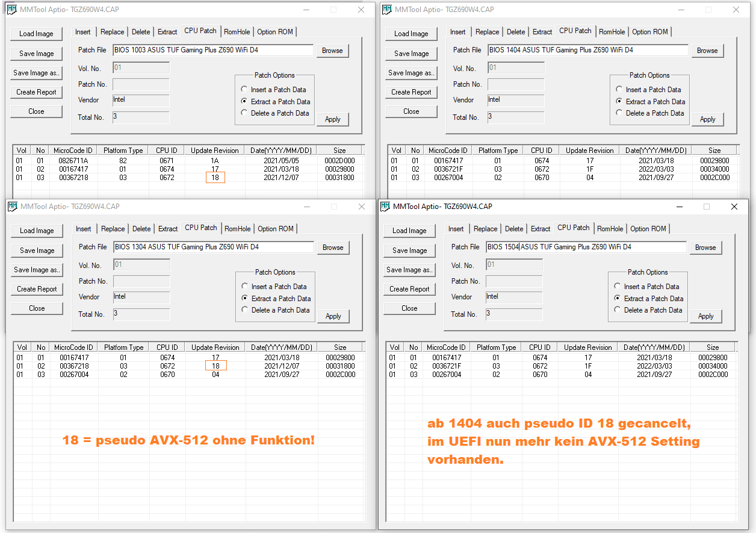
Task: Switch to Option ROM tab in BIOS 1504 window
Action: [648, 229]
